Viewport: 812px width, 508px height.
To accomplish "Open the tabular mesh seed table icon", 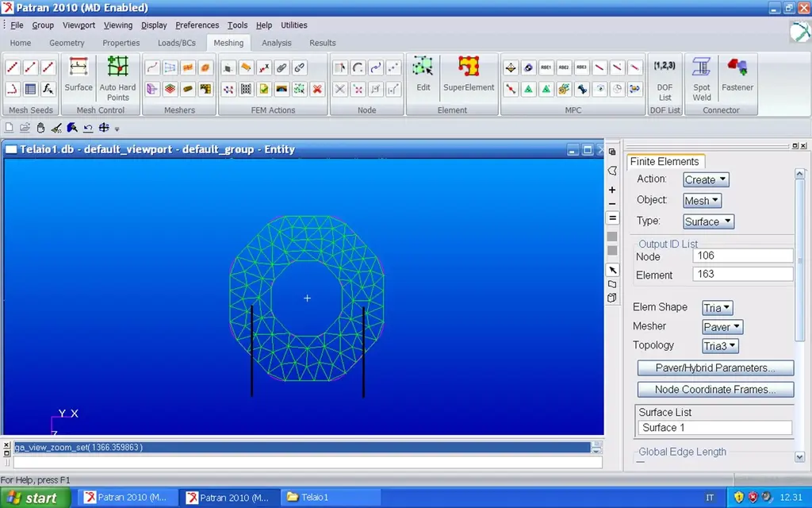I will (x=31, y=89).
